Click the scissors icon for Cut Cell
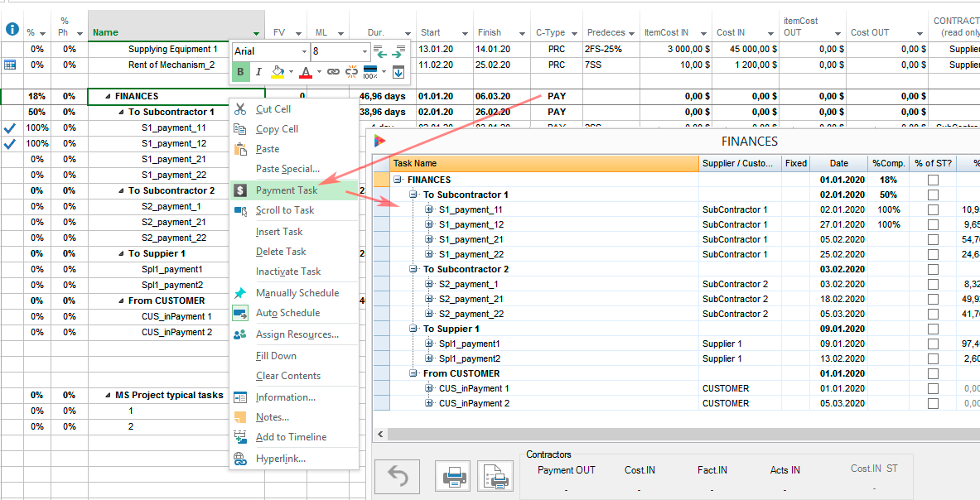Screen dimensions: 980x500 [240, 109]
